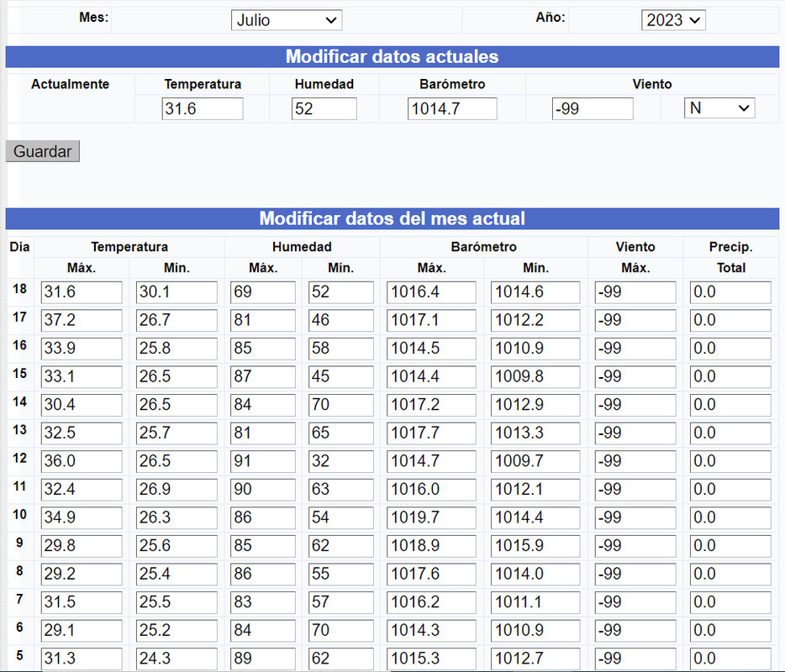
Task: Select day 18 wind max field
Action: pyautogui.click(x=635, y=292)
